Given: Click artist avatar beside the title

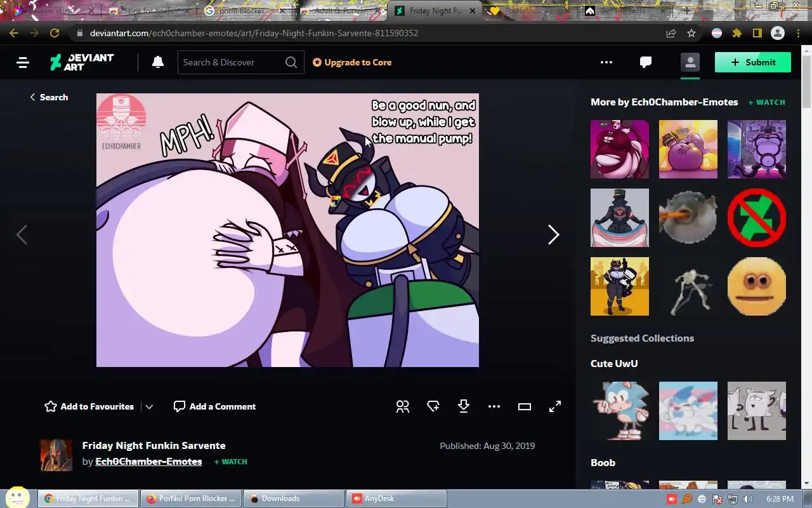Looking at the screenshot, I should [x=56, y=455].
